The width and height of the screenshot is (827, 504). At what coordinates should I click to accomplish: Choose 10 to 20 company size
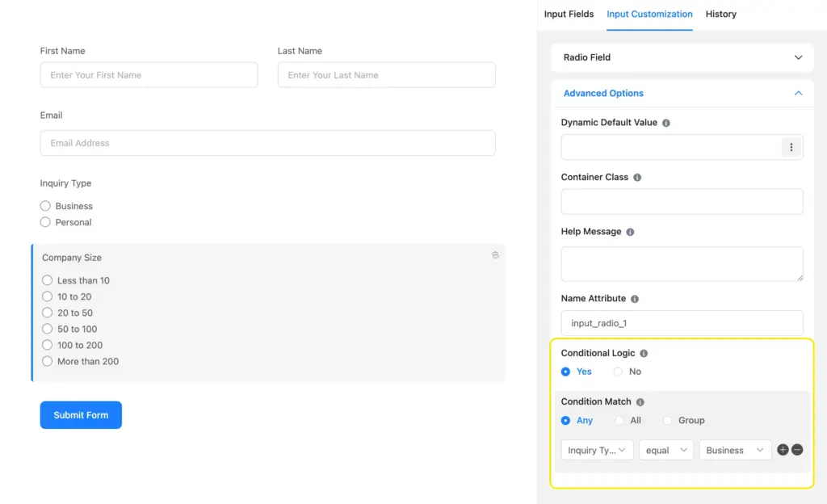pos(48,296)
